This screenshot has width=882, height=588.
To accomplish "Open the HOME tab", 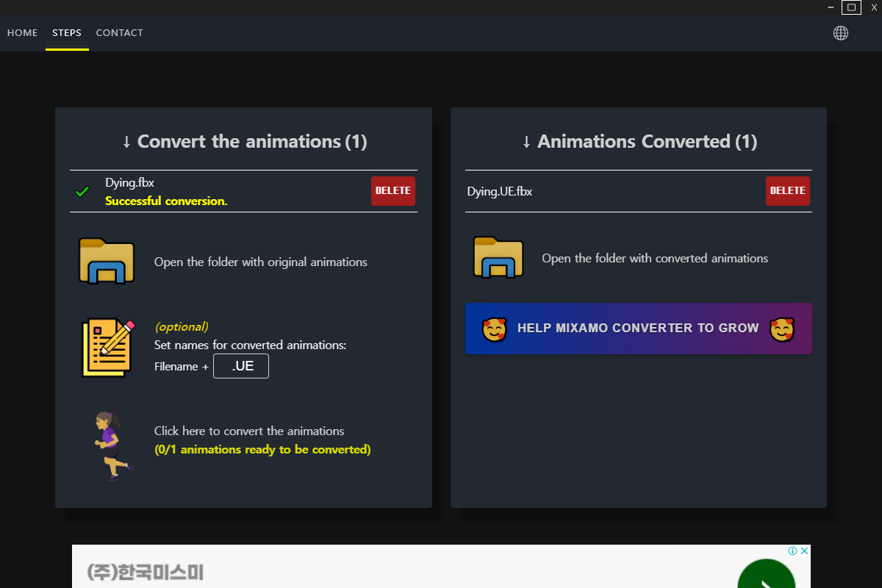I will (22, 33).
